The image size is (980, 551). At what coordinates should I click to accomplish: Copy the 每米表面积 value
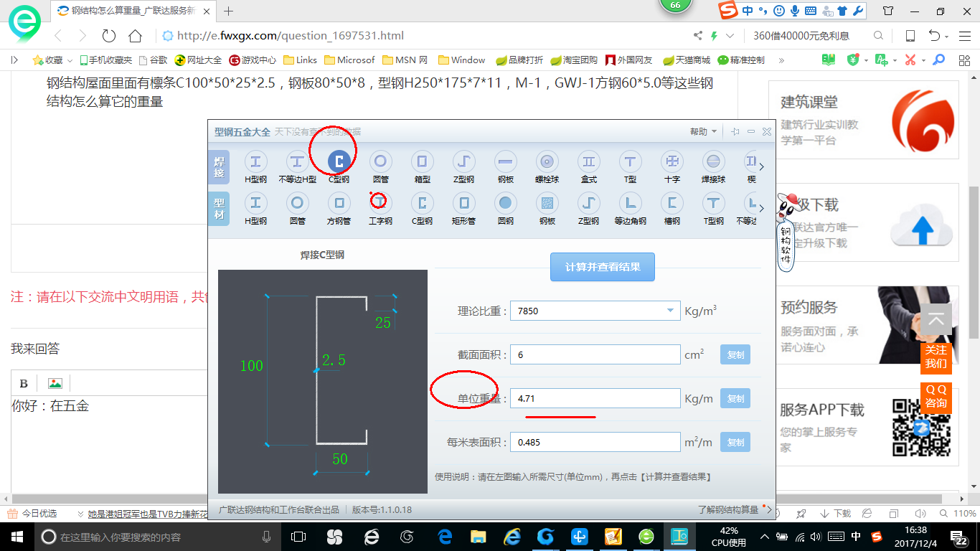[735, 442]
